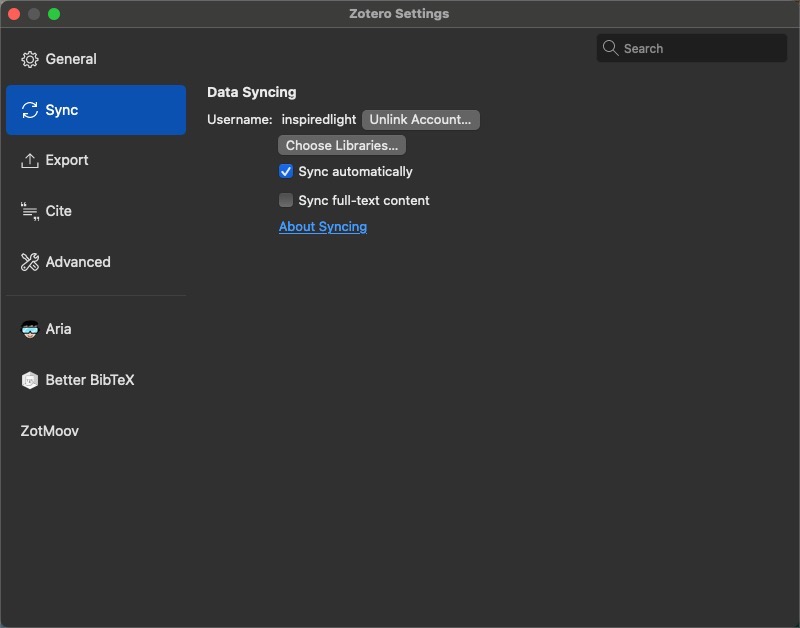Open ZotMoov plugin settings
Image resolution: width=800 pixels, height=628 pixels.
(96, 431)
